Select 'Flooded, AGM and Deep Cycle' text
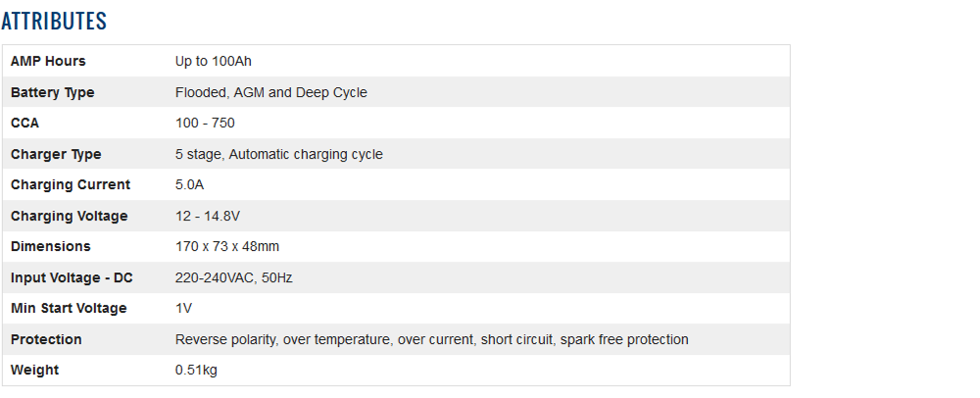This screenshot has width=980, height=398. coord(271,92)
